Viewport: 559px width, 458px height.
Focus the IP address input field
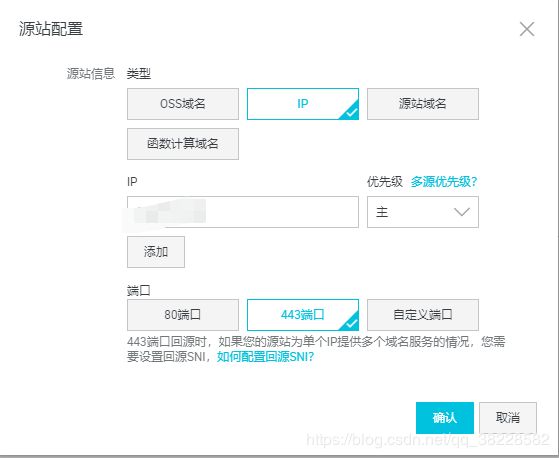243,212
